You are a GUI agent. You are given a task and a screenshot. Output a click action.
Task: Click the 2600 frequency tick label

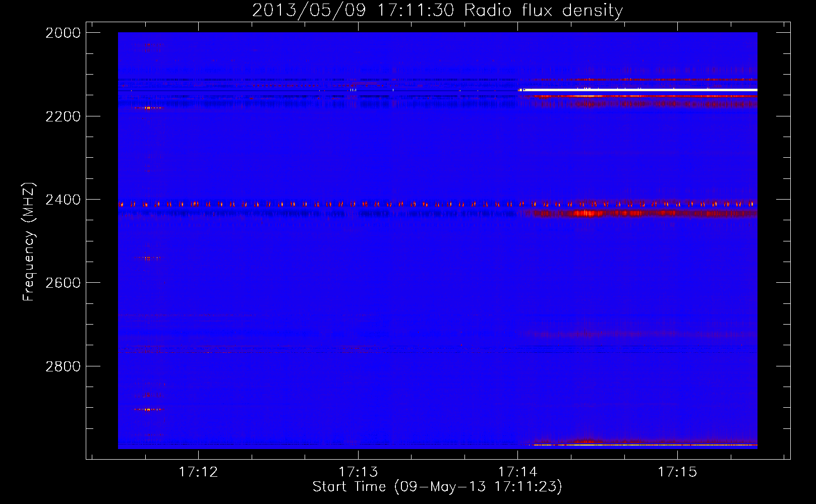63,283
